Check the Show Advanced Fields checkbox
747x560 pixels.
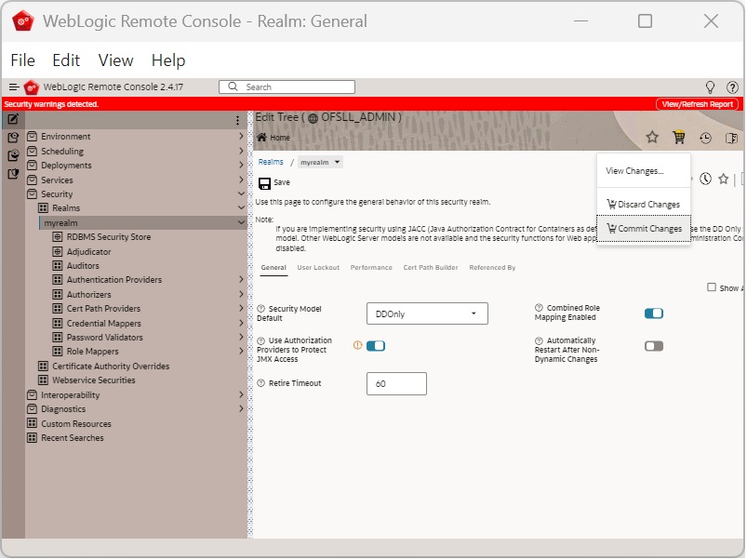712,287
